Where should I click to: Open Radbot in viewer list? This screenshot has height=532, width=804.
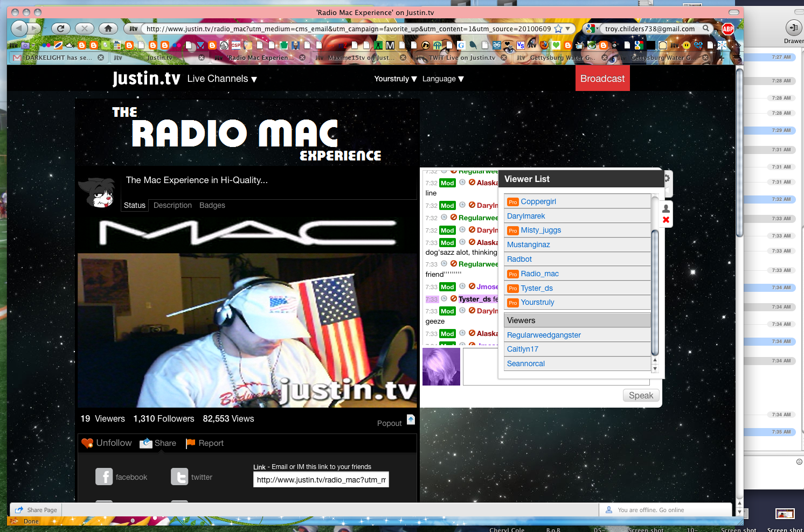point(519,259)
